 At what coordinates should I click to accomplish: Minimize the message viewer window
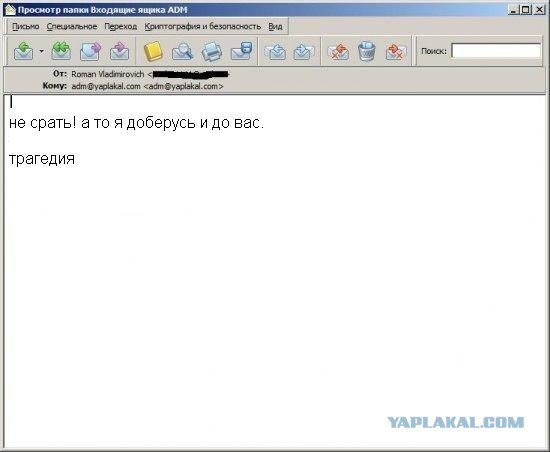coord(514,10)
